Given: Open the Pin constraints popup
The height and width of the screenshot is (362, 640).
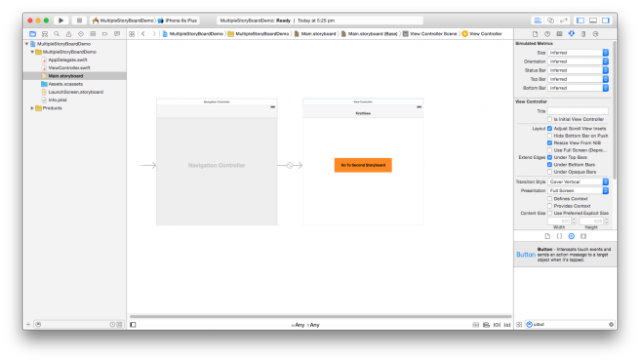Looking at the screenshot, I should pos(497,325).
